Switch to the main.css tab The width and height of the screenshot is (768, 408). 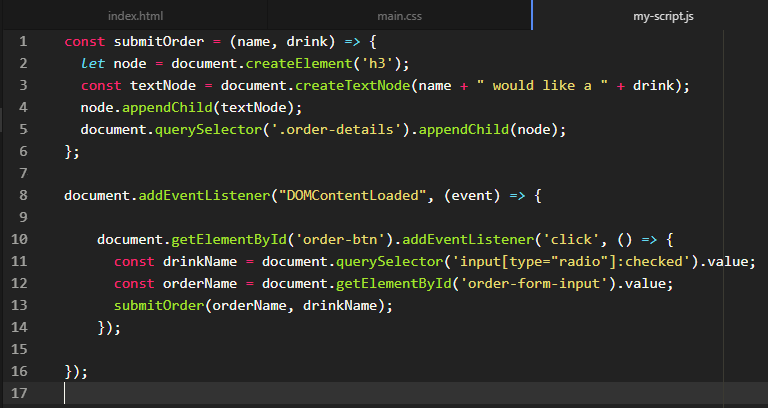(x=399, y=16)
